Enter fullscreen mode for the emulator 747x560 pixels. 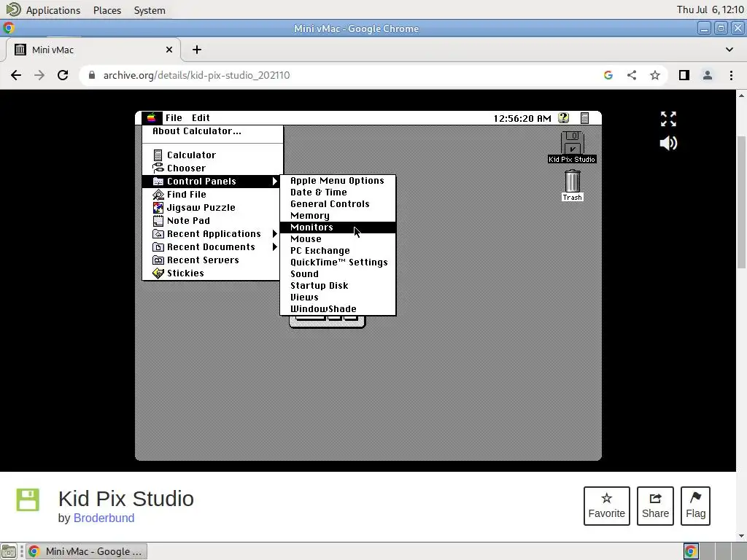(668, 119)
